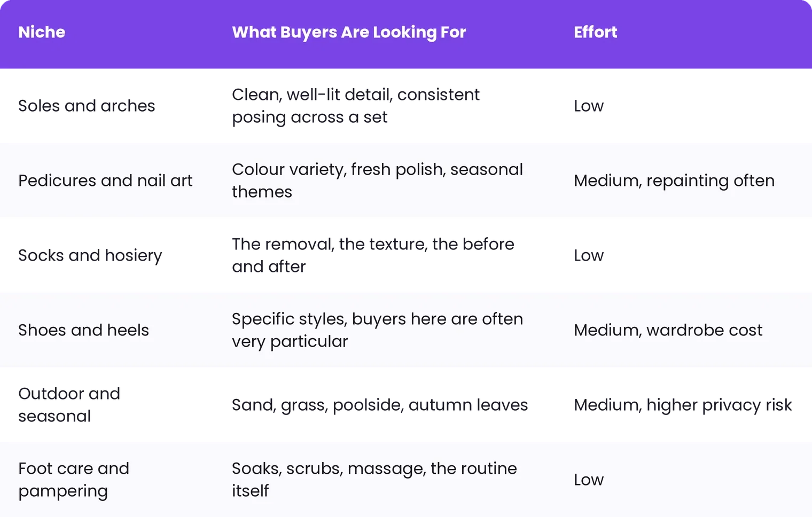This screenshot has height=517, width=812.
Task: Click the Pedicures and nail art cell
Action: [x=105, y=181]
